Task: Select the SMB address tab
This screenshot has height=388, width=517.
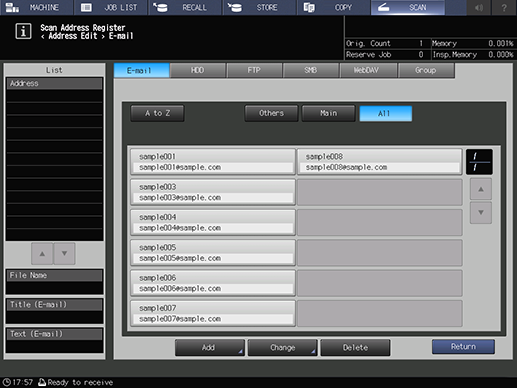Action: [311, 70]
